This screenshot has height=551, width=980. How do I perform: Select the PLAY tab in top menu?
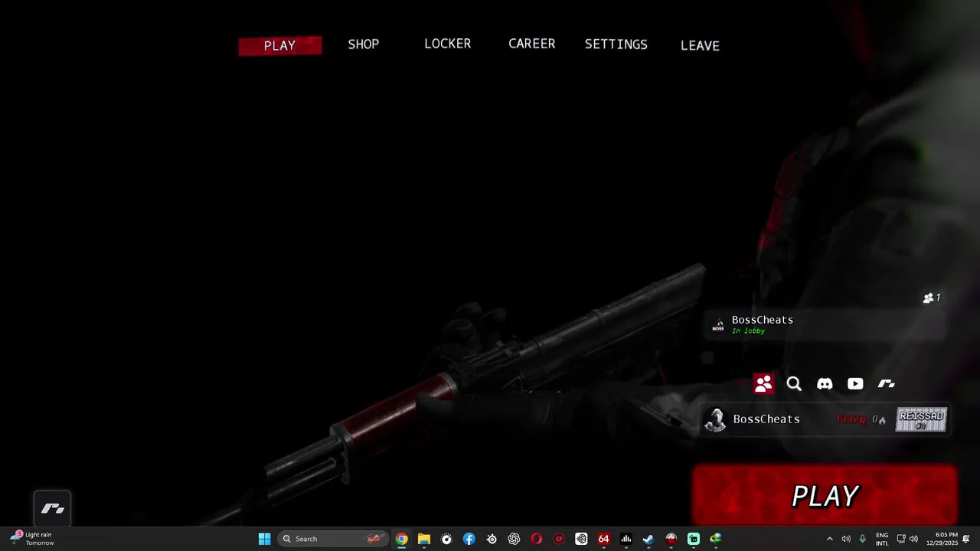pos(279,46)
